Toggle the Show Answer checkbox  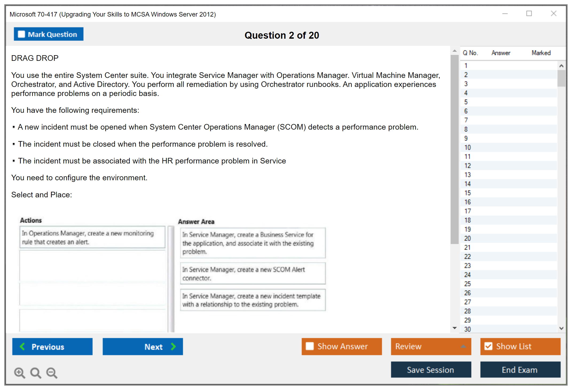tap(310, 346)
